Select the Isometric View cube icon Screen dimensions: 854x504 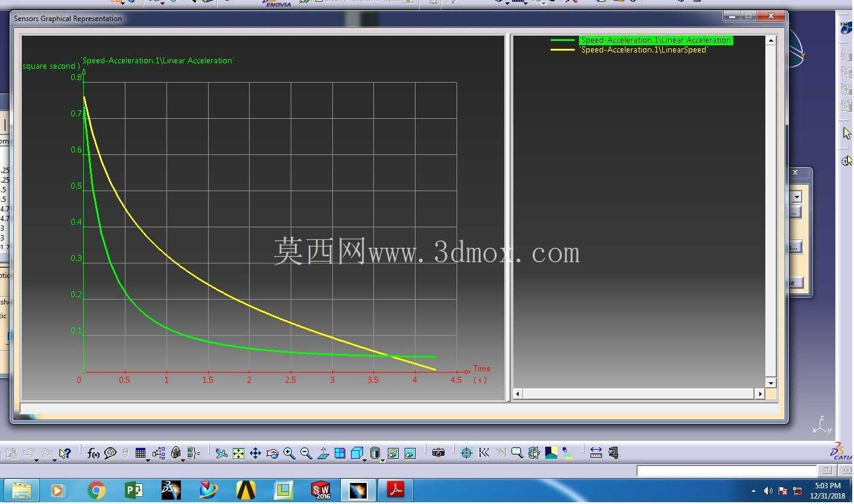(356, 453)
